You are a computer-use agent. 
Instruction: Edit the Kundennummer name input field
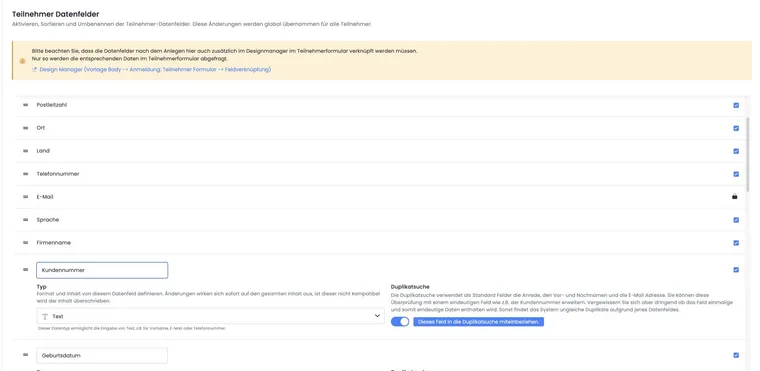pyautogui.click(x=102, y=270)
